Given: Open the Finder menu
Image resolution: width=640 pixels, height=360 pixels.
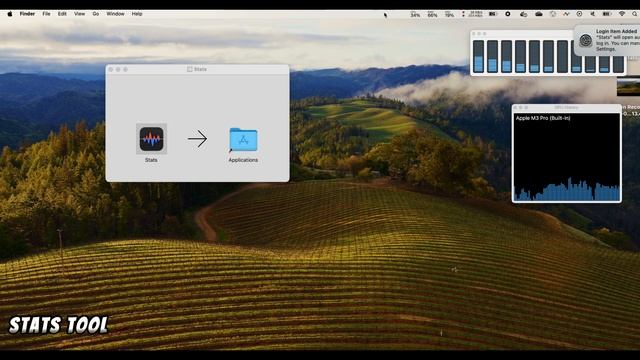Looking at the screenshot, I should (x=27, y=14).
